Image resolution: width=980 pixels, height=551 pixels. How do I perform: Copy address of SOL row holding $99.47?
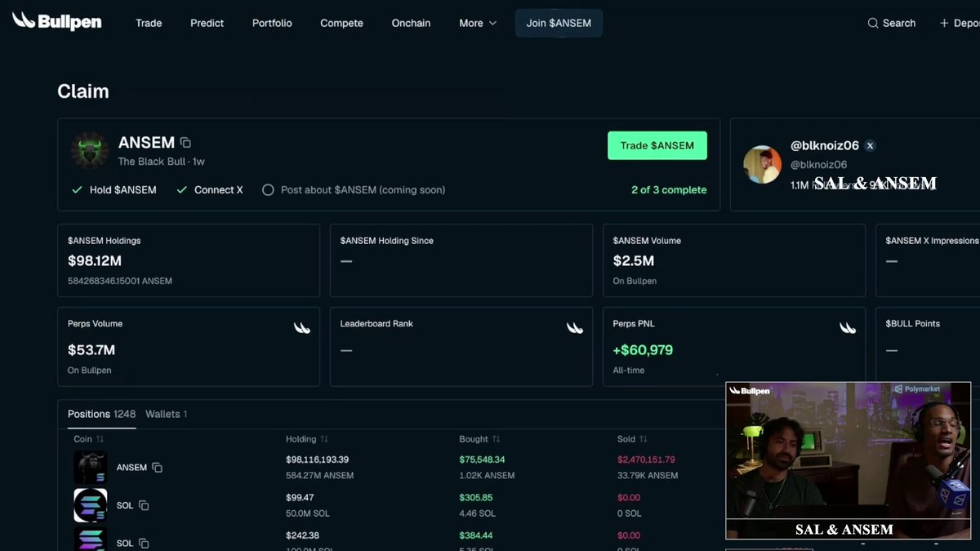click(x=144, y=505)
